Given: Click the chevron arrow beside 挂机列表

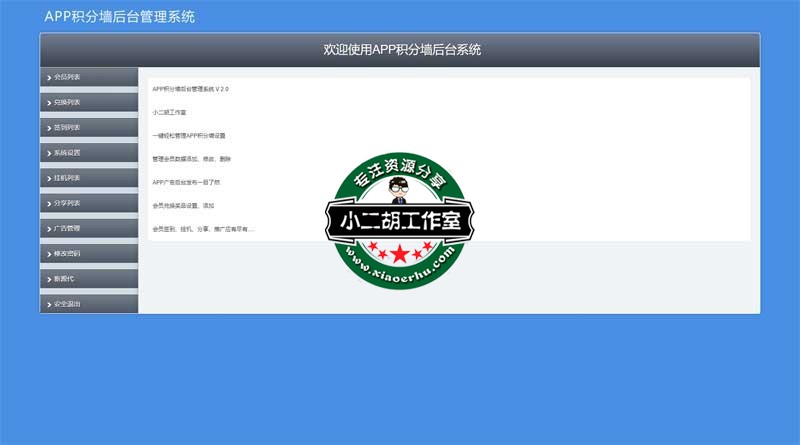Looking at the screenshot, I should click(48, 178).
